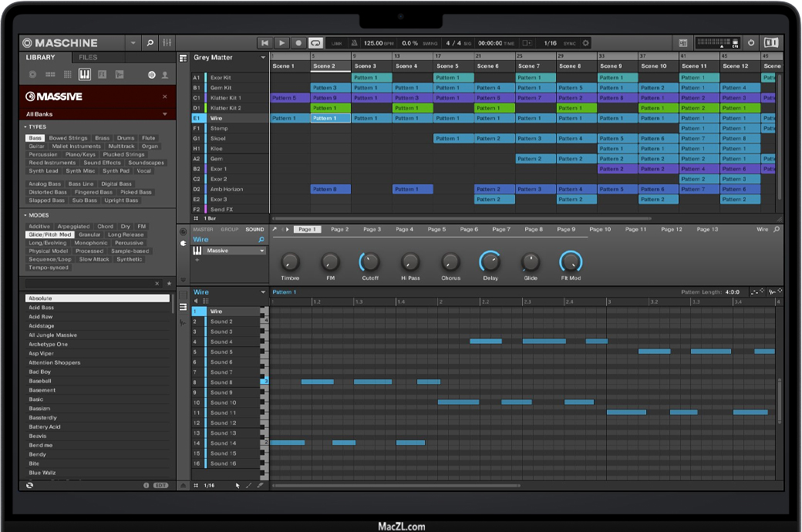The image size is (802, 532).
Task: Select the Arpeggiated mode tag
Action: point(73,227)
